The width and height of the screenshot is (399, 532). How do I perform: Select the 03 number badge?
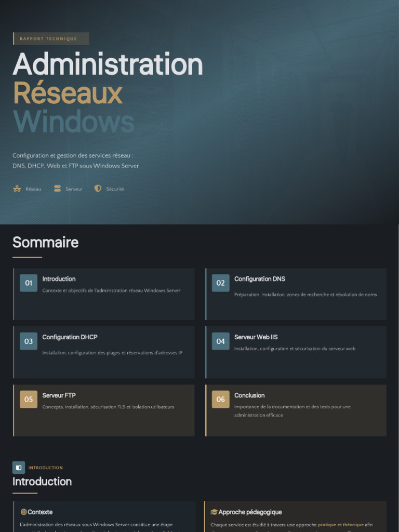(x=29, y=341)
